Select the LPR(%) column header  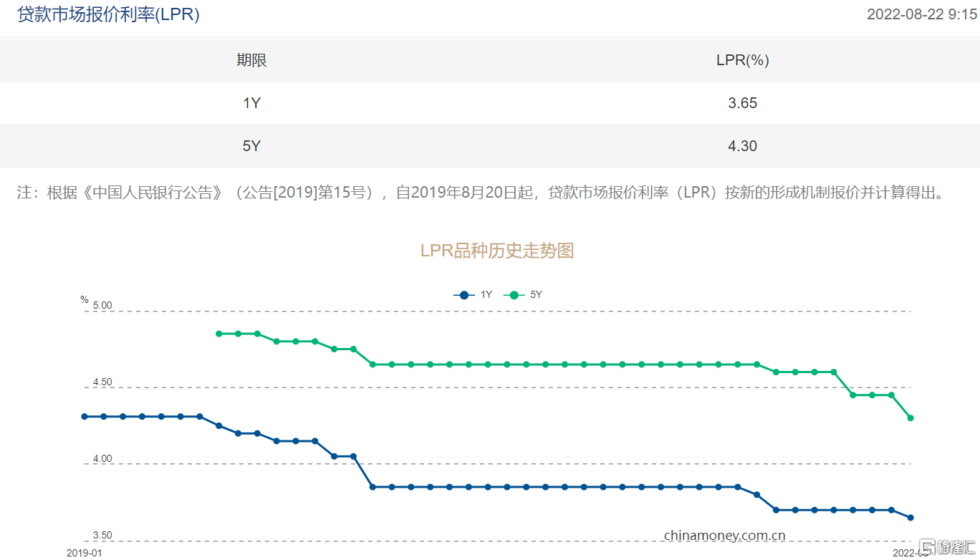tap(742, 61)
